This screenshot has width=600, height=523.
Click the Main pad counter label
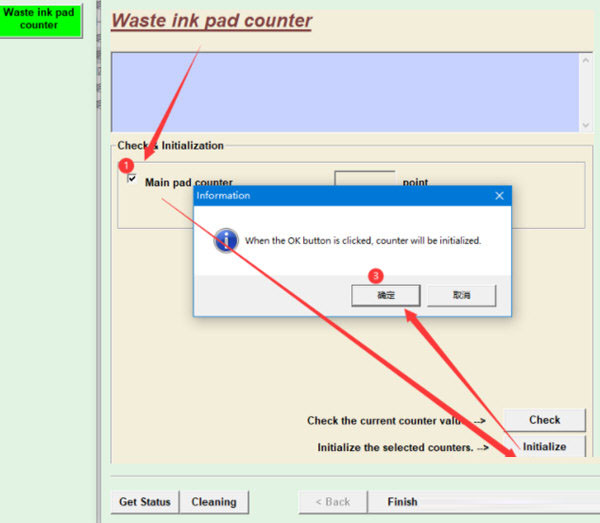[188, 183]
